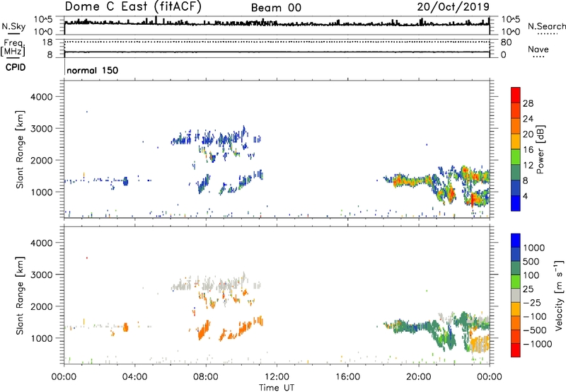
Task: Click the '80' Nave axis tick
Action: pyautogui.click(x=506, y=42)
